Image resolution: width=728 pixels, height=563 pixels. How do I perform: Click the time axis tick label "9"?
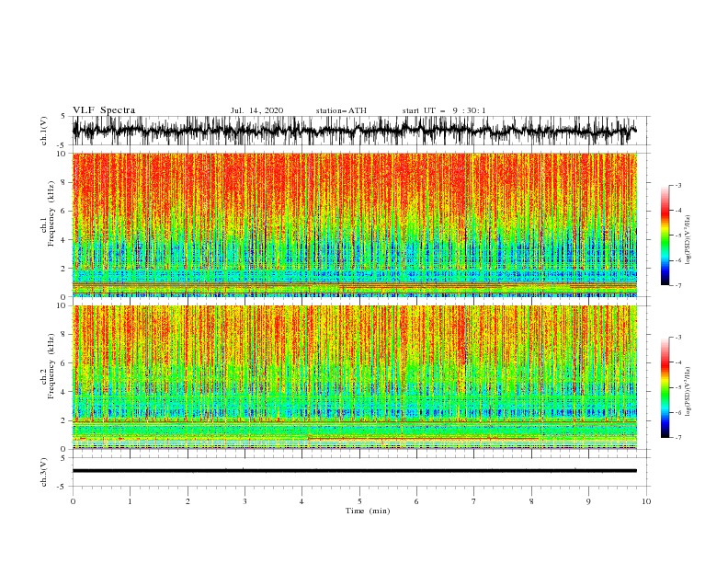[588, 501]
